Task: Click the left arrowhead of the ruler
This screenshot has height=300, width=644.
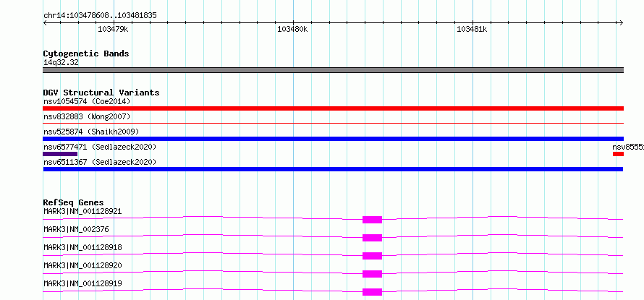Action: [x=45, y=22]
